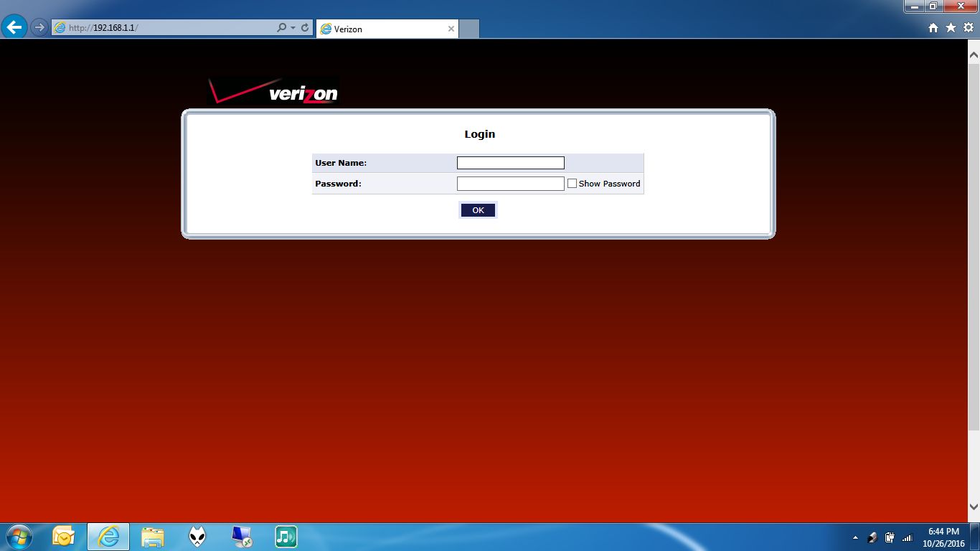Viewport: 980px width, 551px height.
Task: Open the remote desktop taskbar icon
Action: pyautogui.click(x=242, y=537)
